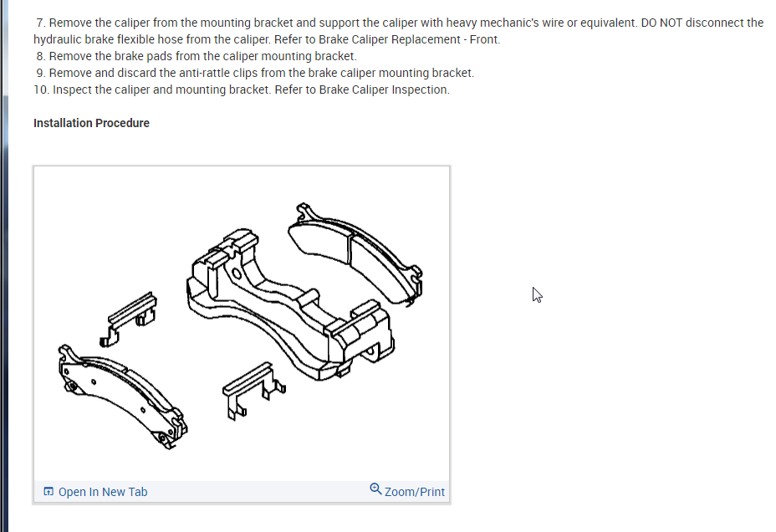Click the lower center anti-rattle clip drawing
776x532 pixels.
253,391
